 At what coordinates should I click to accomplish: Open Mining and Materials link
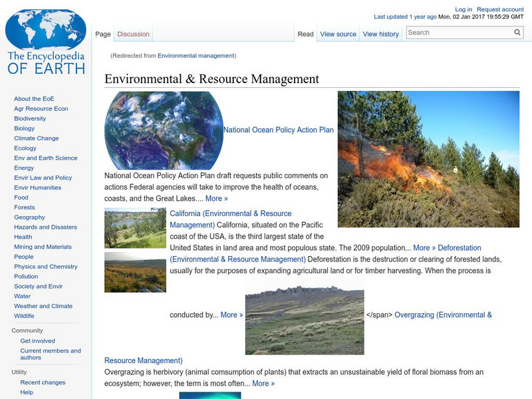pos(43,247)
